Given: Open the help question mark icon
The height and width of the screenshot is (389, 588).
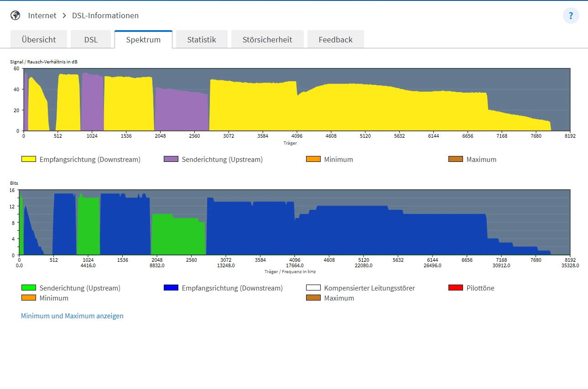Looking at the screenshot, I should [x=571, y=16].
